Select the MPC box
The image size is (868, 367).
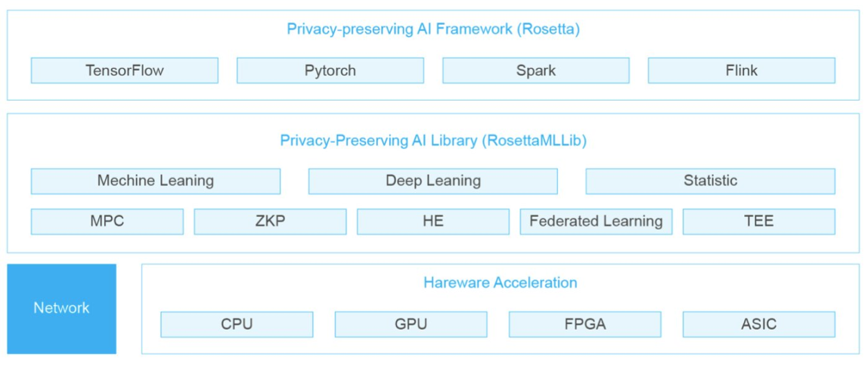pyautogui.click(x=107, y=222)
